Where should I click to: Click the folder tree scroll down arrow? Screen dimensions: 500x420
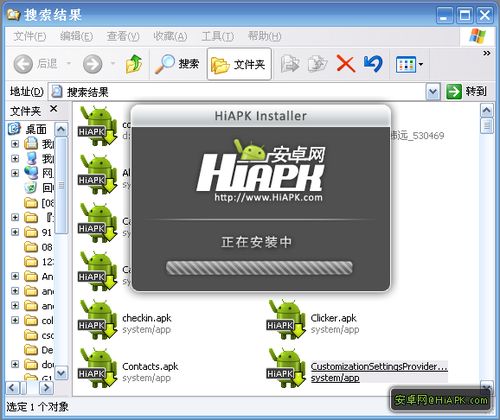click(x=61, y=372)
